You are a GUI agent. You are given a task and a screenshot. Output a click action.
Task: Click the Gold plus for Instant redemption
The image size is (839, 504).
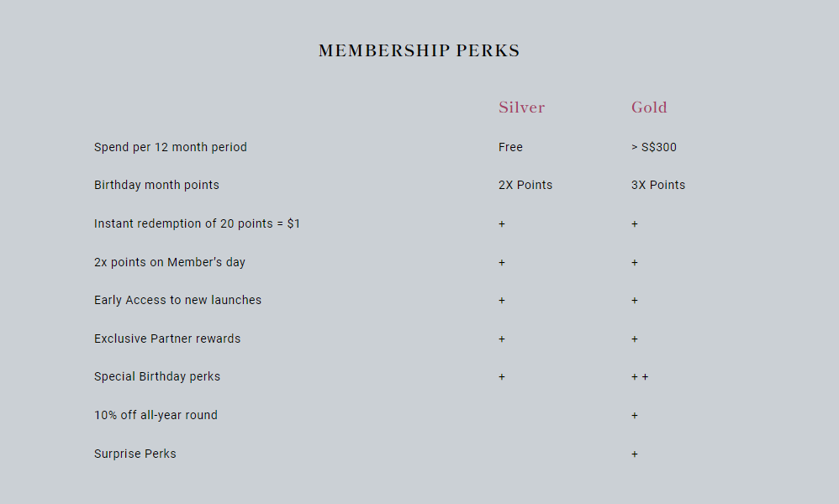tap(635, 224)
